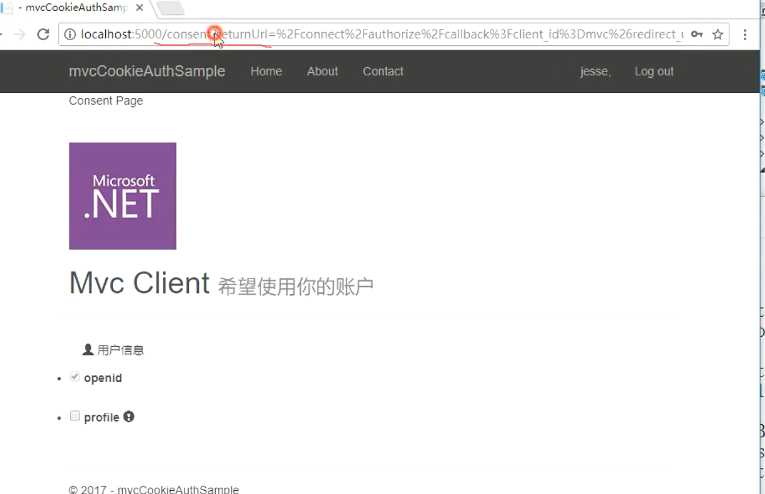Image resolution: width=765 pixels, height=494 pixels.
Task: Reload the page with the refresh icon
Action: (43, 34)
